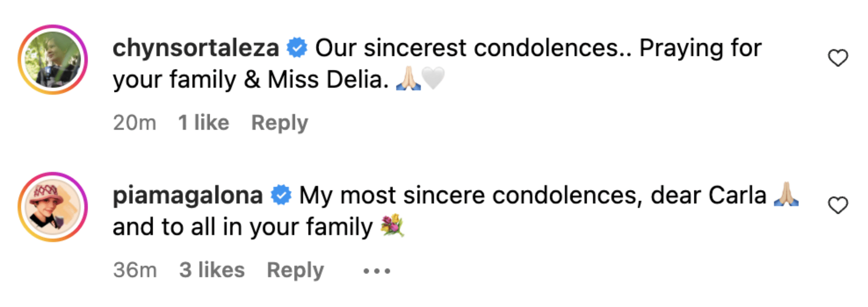Click the 20m timestamp
Screen dimensions: 868x307
134,123
